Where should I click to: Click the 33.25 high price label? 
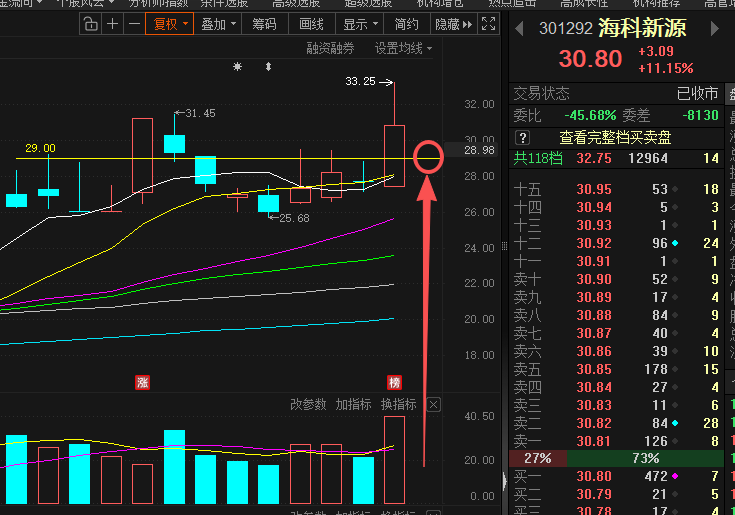tap(360, 81)
